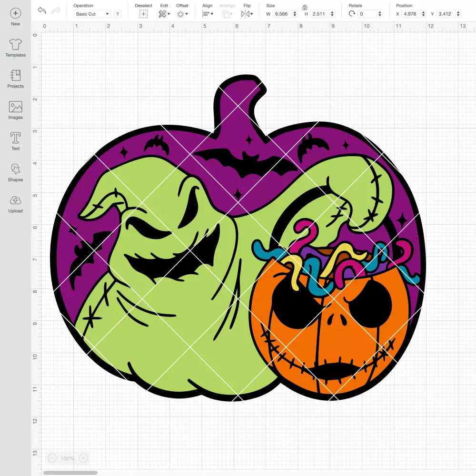Open the Flip options
This screenshot has height=476, width=476.
pos(245,14)
